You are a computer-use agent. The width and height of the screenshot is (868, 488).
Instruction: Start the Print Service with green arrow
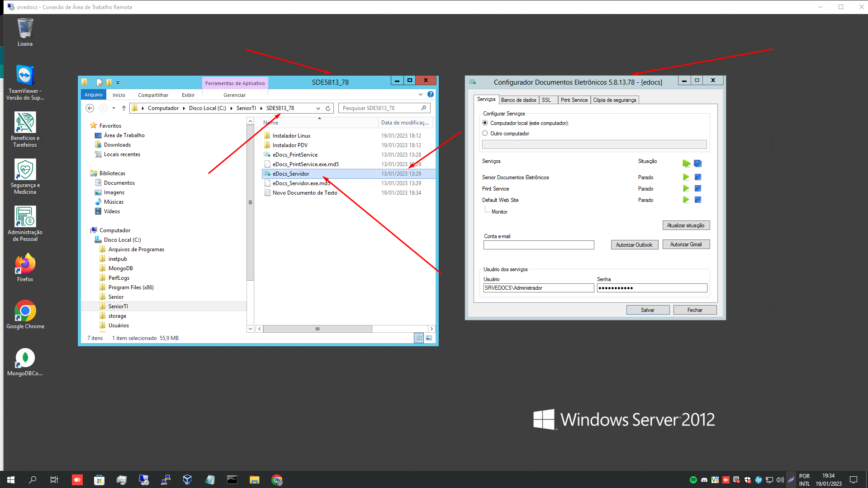tap(686, 188)
